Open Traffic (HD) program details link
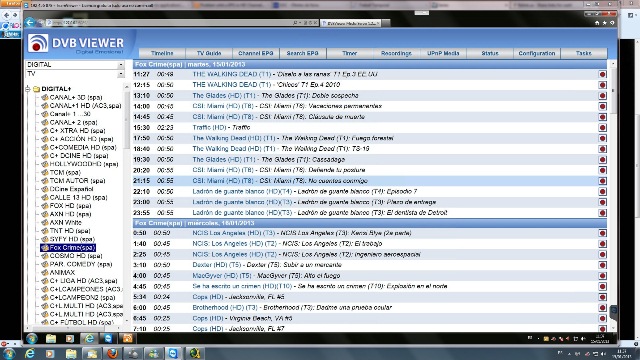Viewport: 640px width, 360px height. (x=209, y=127)
